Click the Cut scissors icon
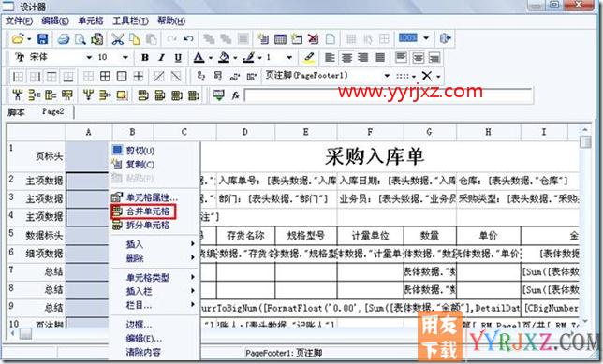 tap(117, 38)
